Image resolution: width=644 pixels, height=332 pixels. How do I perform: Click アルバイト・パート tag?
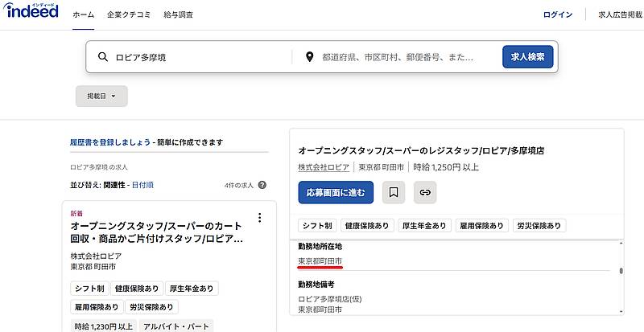click(176, 326)
